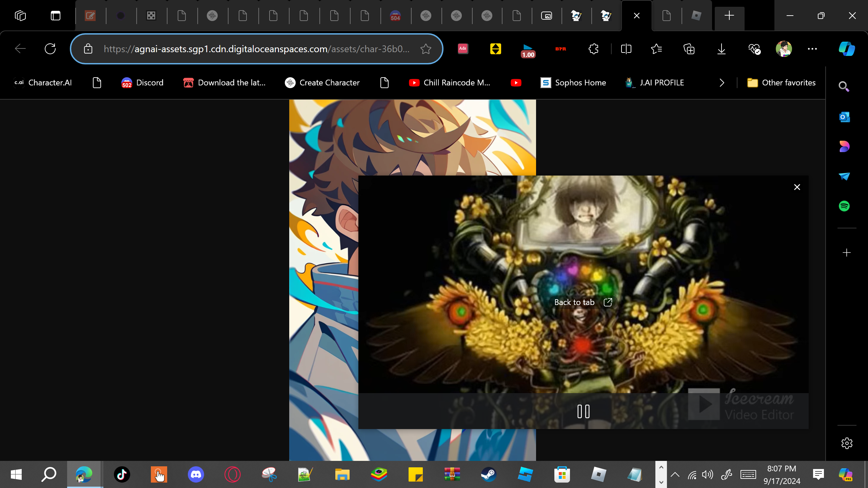Screen dimensions: 868x488
Task: Open Outlook in the Edge sidebar
Action: point(844,117)
